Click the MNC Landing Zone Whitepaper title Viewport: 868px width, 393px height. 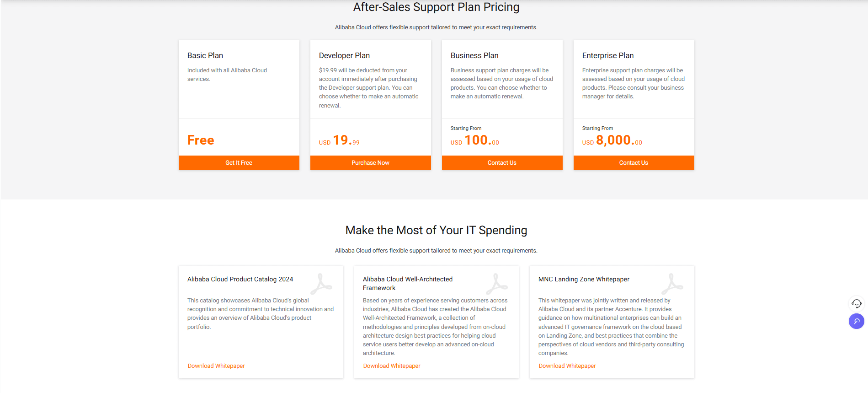pos(584,279)
